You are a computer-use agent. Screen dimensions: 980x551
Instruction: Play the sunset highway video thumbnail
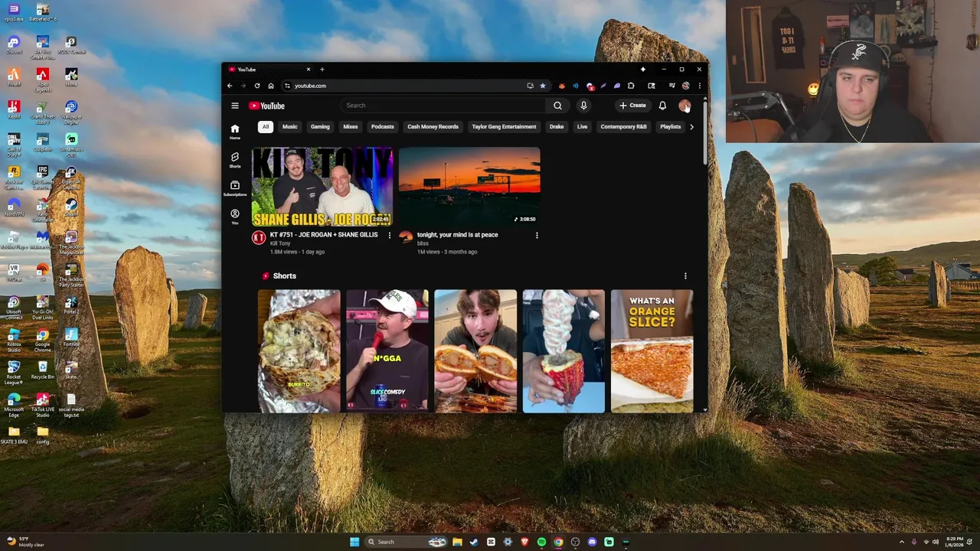(x=469, y=187)
